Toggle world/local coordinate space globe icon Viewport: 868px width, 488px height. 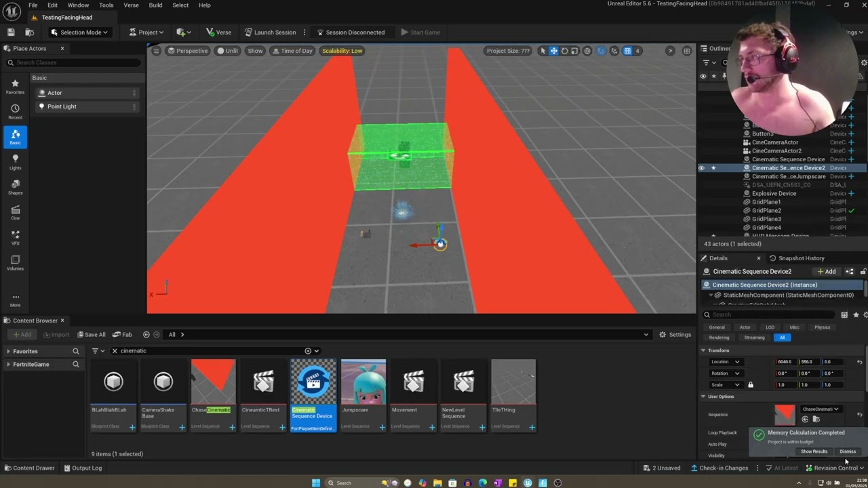[x=587, y=51]
